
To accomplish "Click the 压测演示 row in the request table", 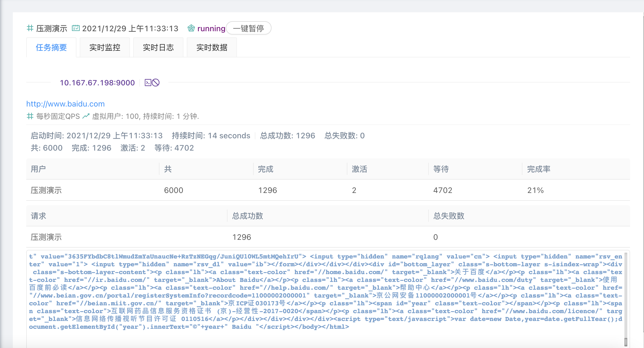I will click(328, 237).
